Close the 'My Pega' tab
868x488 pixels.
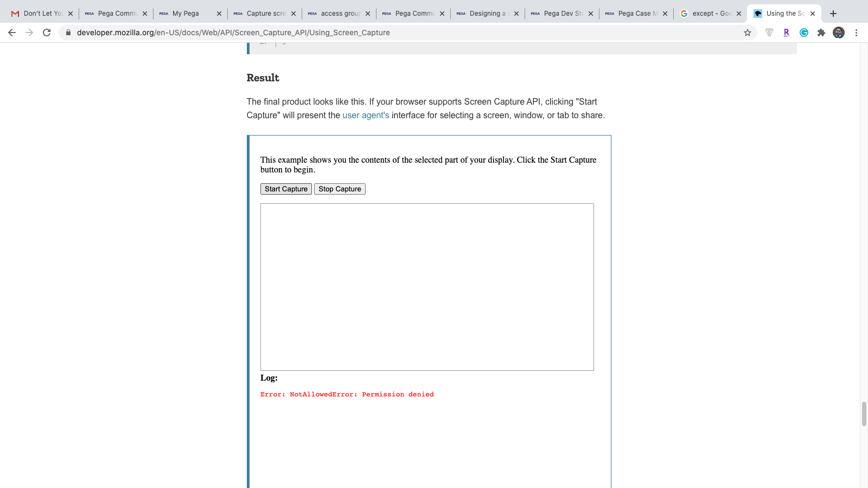click(219, 13)
